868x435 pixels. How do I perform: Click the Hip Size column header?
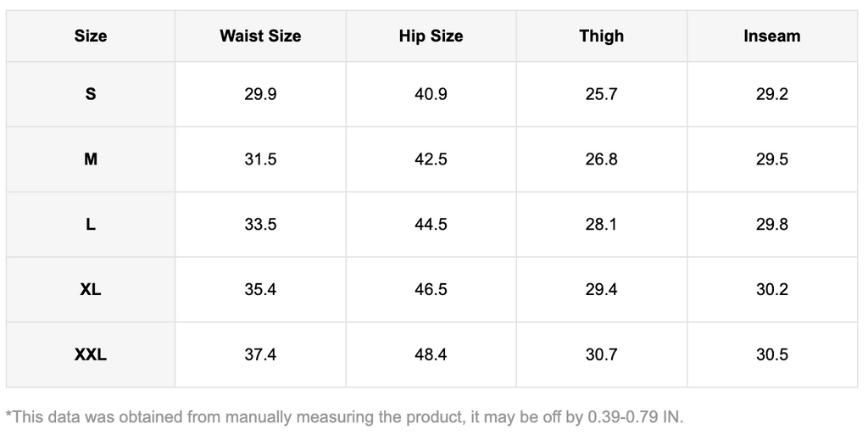pos(431,36)
